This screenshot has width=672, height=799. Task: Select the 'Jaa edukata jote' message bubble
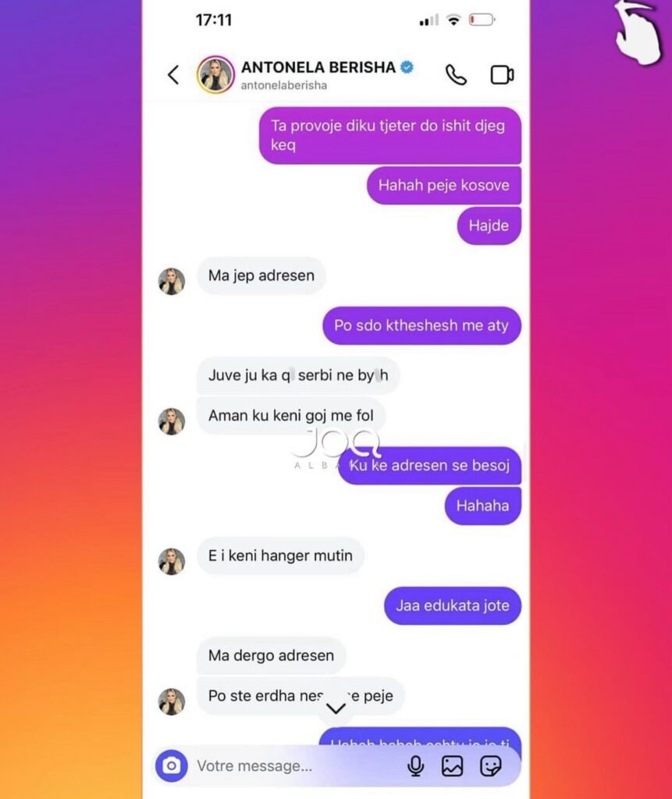[x=452, y=605]
